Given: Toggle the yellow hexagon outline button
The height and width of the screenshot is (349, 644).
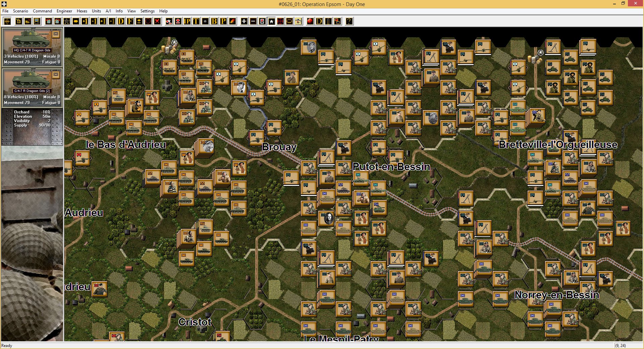Looking at the screenshot, I should [x=289, y=21].
